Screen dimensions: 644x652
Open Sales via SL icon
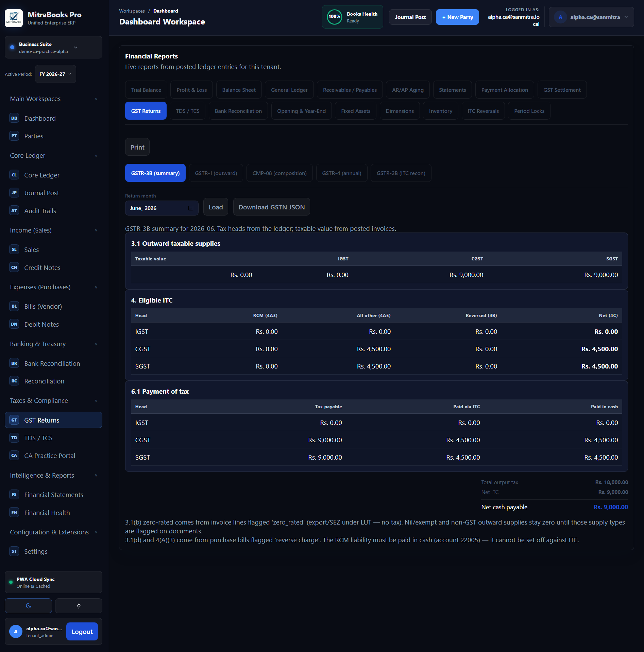(14, 250)
